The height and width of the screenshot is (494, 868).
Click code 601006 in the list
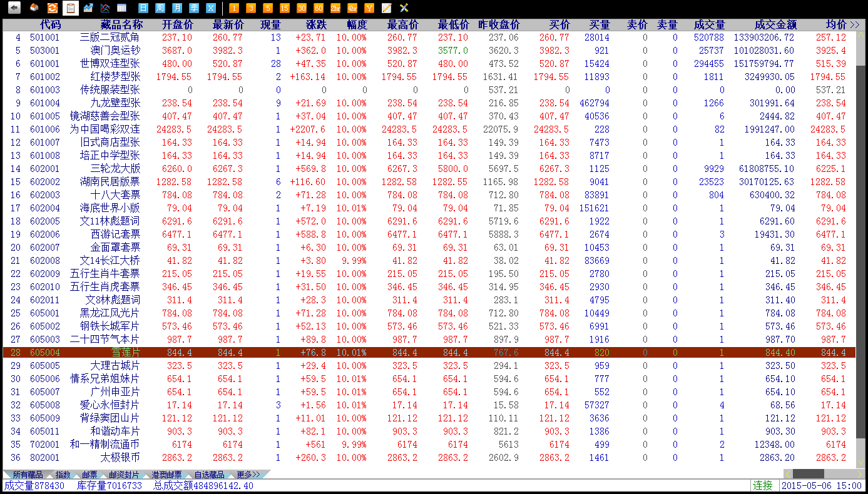pyautogui.click(x=45, y=129)
